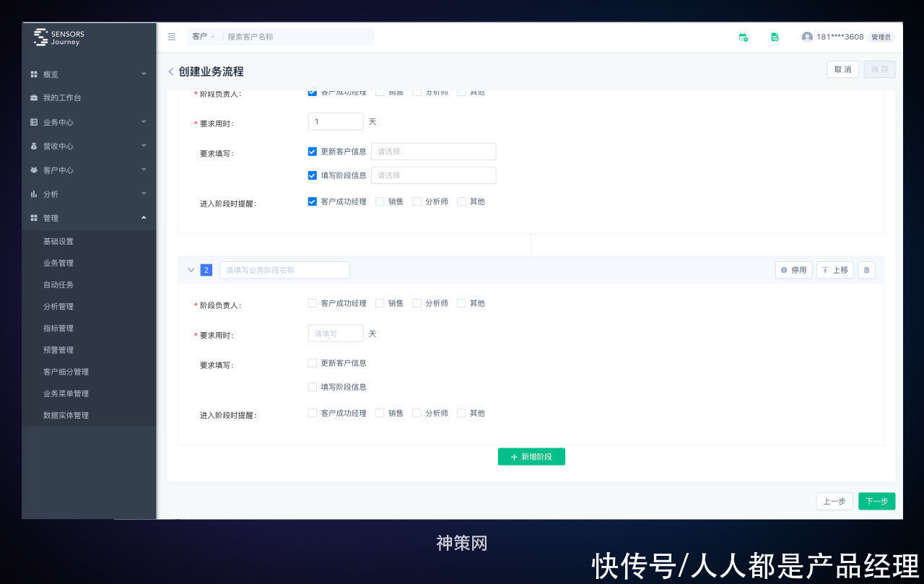Open the 填写阶段信息 select dropdown

pos(433,175)
